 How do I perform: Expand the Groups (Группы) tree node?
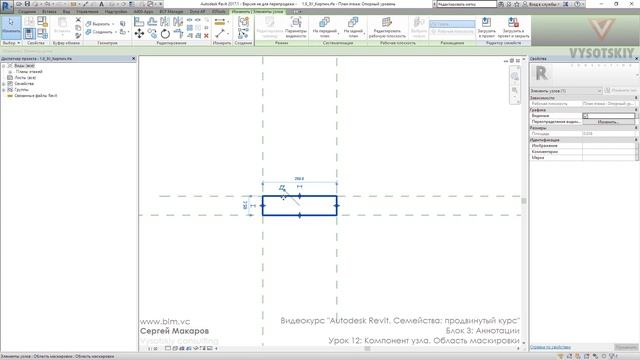4,89
